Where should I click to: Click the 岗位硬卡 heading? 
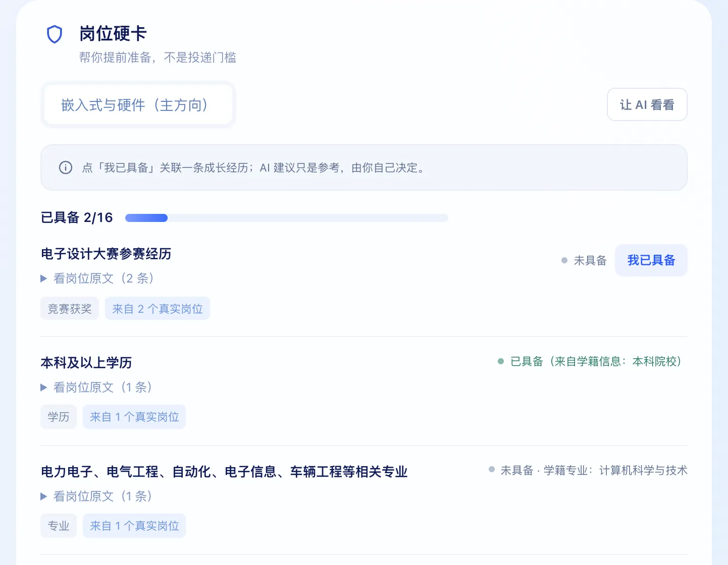pos(113,34)
